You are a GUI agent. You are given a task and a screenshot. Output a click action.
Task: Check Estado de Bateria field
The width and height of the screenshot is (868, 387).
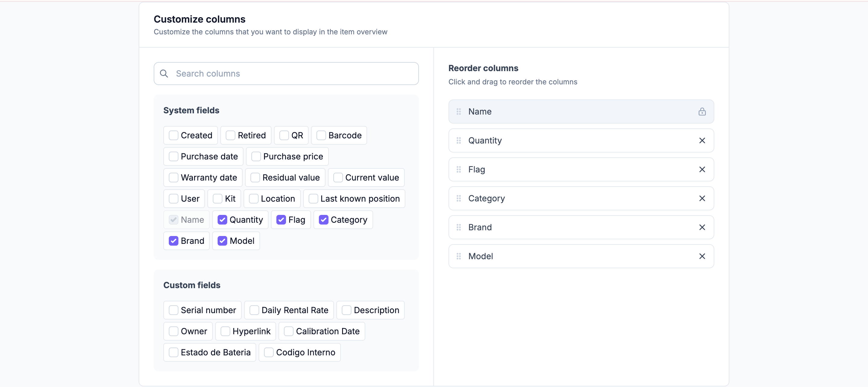click(174, 353)
